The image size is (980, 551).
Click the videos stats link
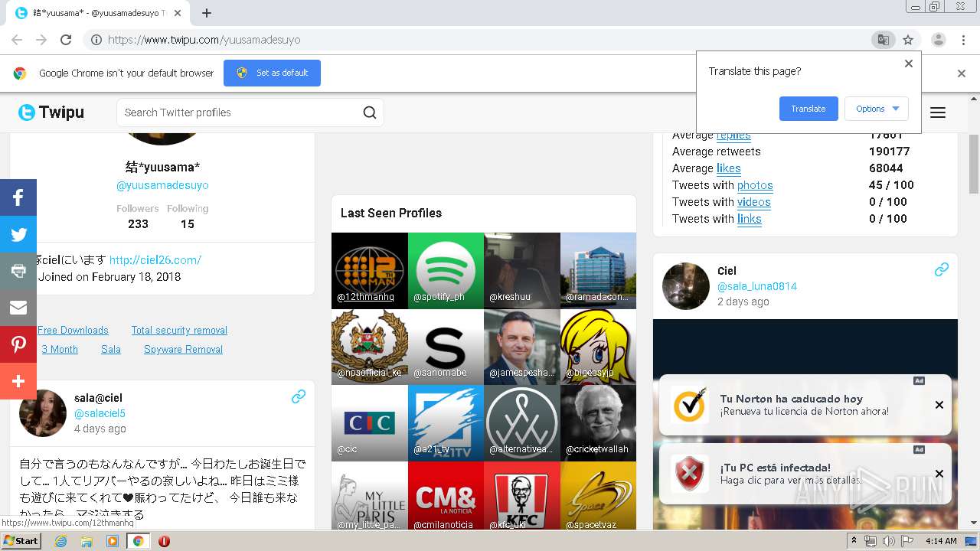click(x=754, y=202)
